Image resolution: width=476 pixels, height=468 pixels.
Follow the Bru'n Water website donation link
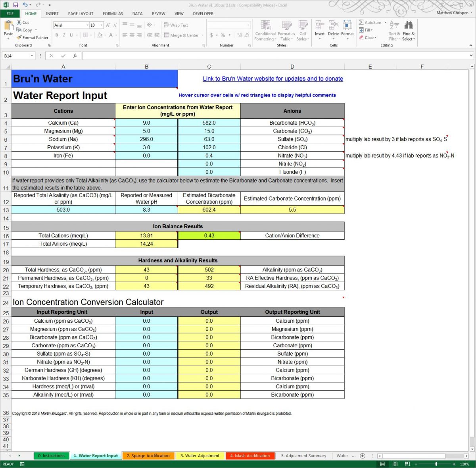tap(273, 79)
